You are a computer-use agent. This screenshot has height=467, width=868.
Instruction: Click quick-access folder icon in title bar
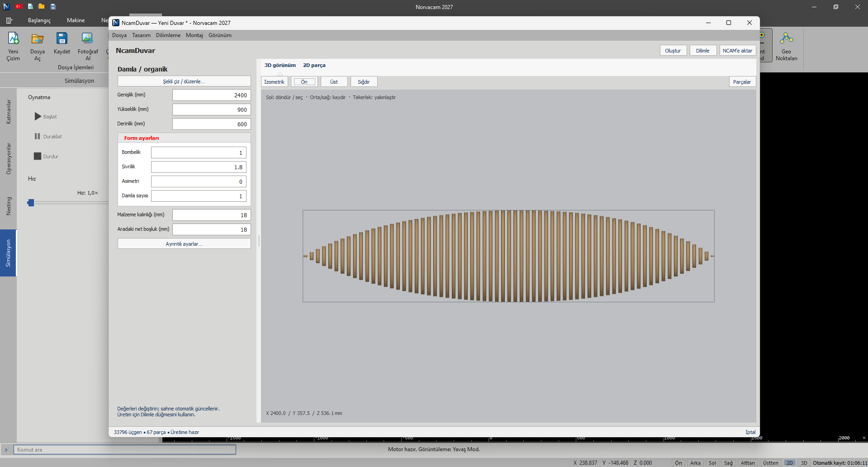(42, 6)
